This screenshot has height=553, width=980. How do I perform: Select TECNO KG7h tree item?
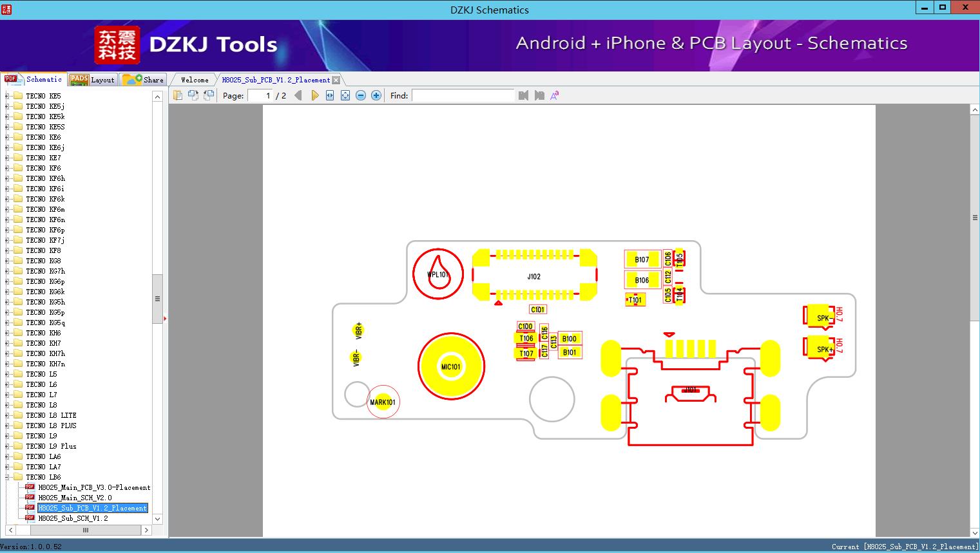pyautogui.click(x=45, y=271)
